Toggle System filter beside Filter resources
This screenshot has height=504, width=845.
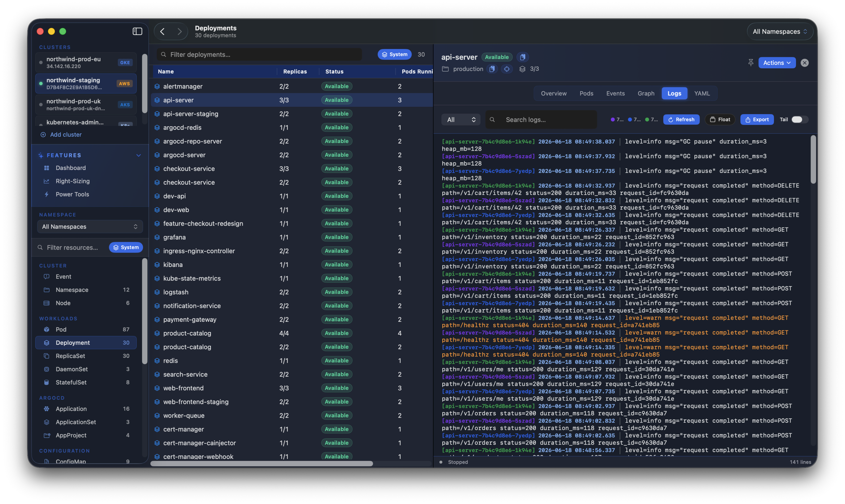pyautogui.click(x=126, y=247)
